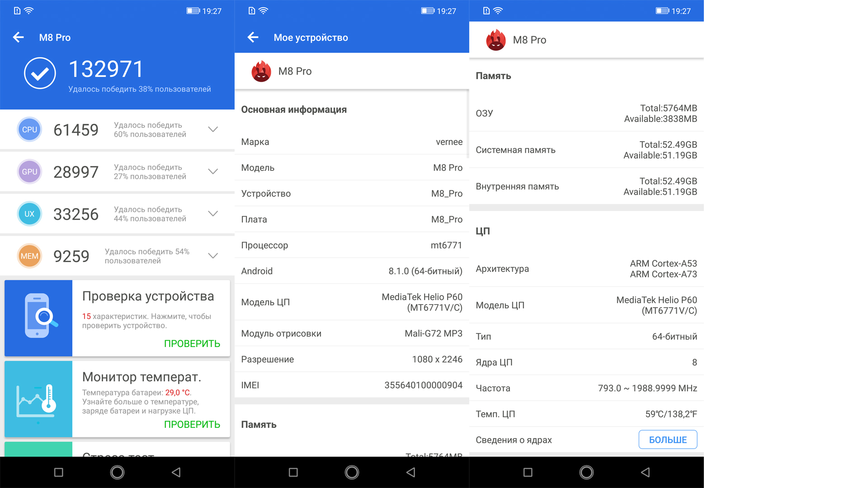Screen dimensions: 868x488
Task: Tap the UX score badge icon
Action: [29, 214]
